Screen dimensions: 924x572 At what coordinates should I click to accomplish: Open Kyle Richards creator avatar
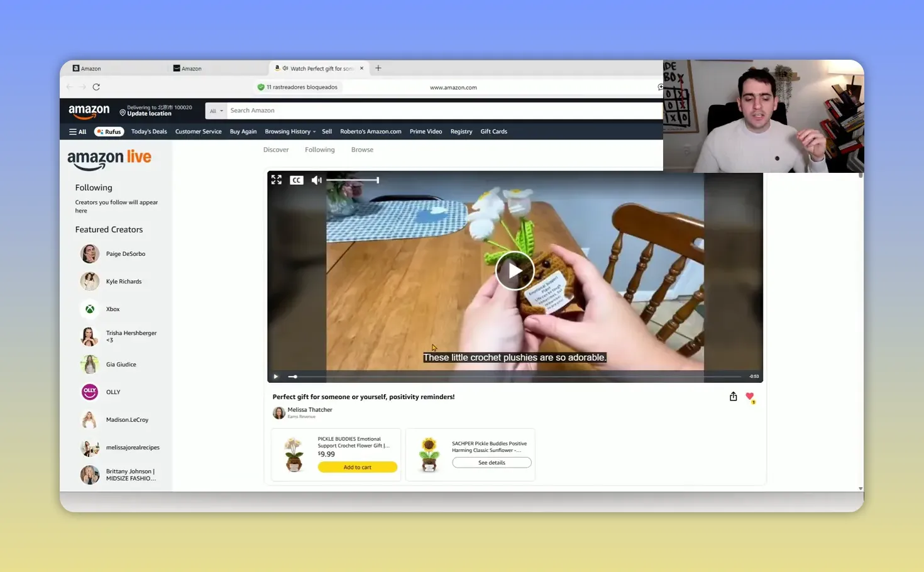(90, 282)
